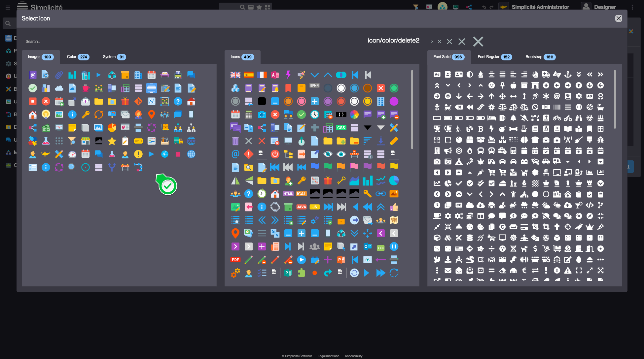Open the Color 274 tab
This screenshot has width=644, height=359.
(x=78, y=57)
